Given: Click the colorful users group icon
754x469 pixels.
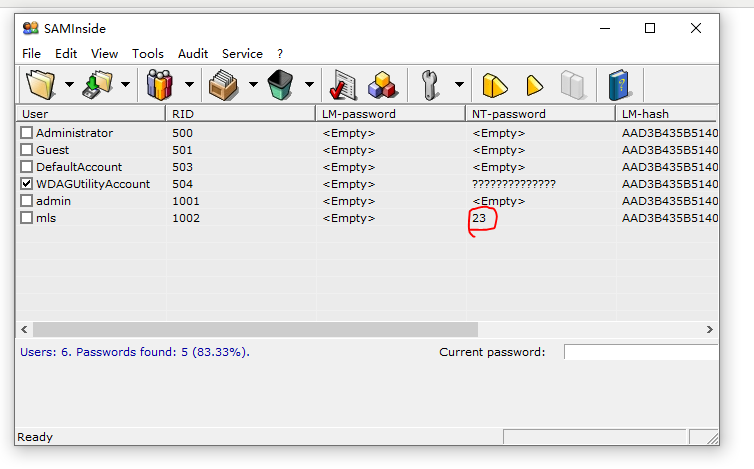Looking at the screenshot, I should [x=160, y=85].
